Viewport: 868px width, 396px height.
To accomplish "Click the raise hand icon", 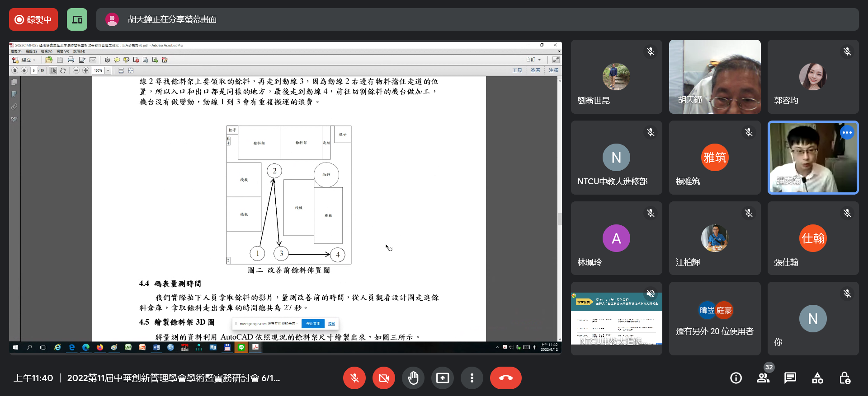I will pyautogui.click(x=413, y=378).
